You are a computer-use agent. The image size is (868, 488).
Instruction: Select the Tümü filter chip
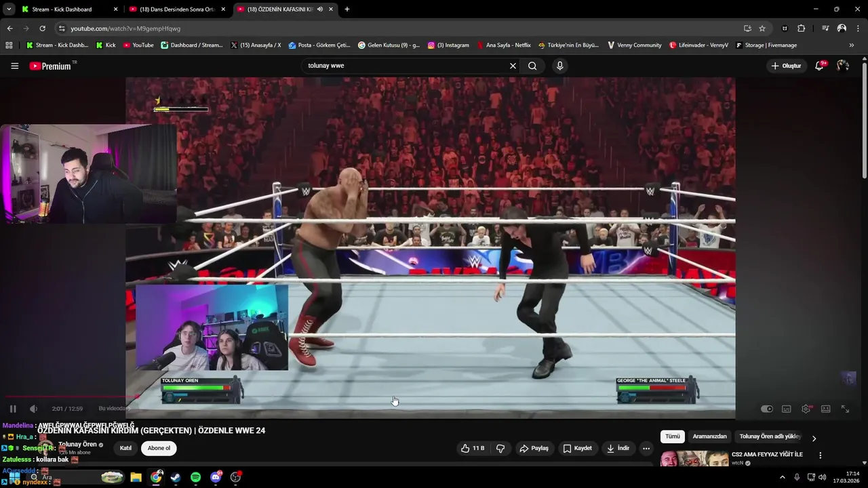pyautogui.click(x=672, y=436)
